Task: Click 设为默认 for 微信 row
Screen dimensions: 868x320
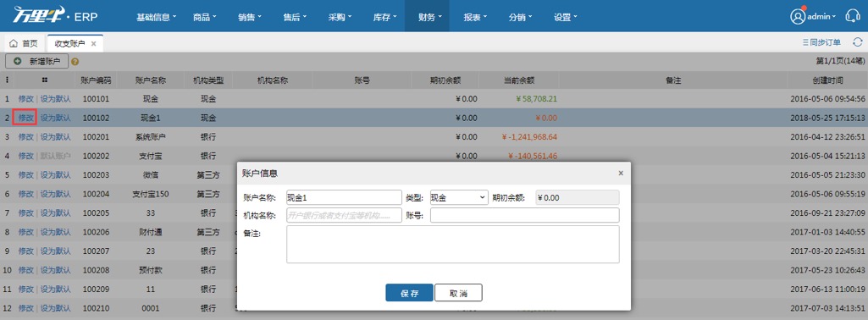Action: (x=55, y=175)
